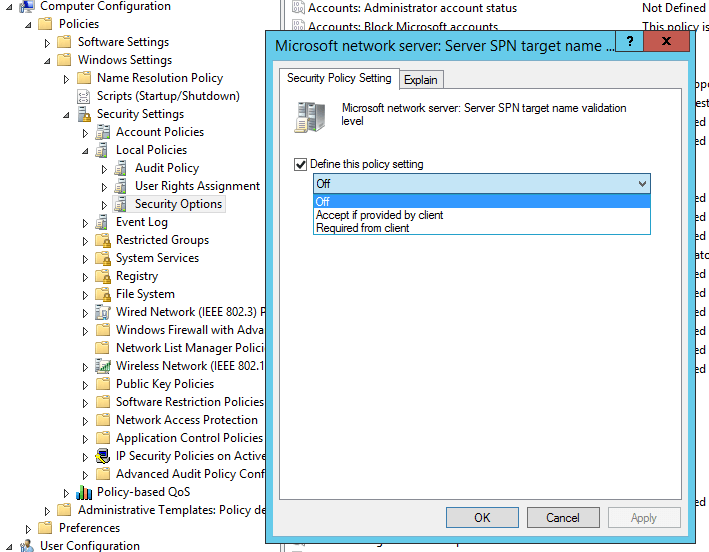Click the IP Security Policies icon
Screen dimensions: 709x552
(x=103, y=456)
